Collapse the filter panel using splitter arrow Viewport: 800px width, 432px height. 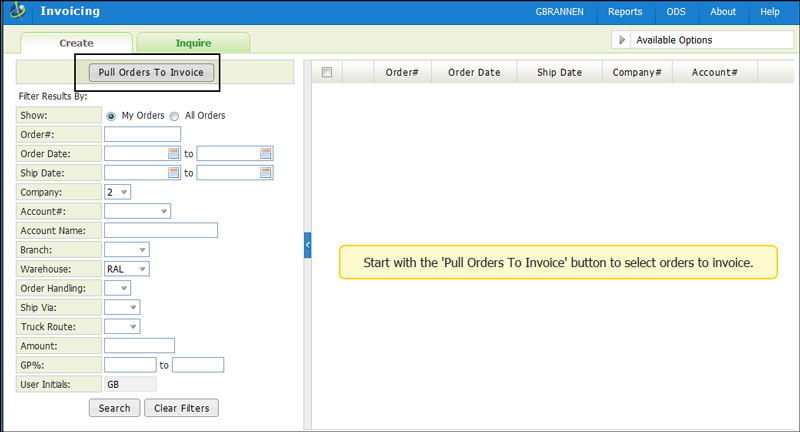point(308,245)
